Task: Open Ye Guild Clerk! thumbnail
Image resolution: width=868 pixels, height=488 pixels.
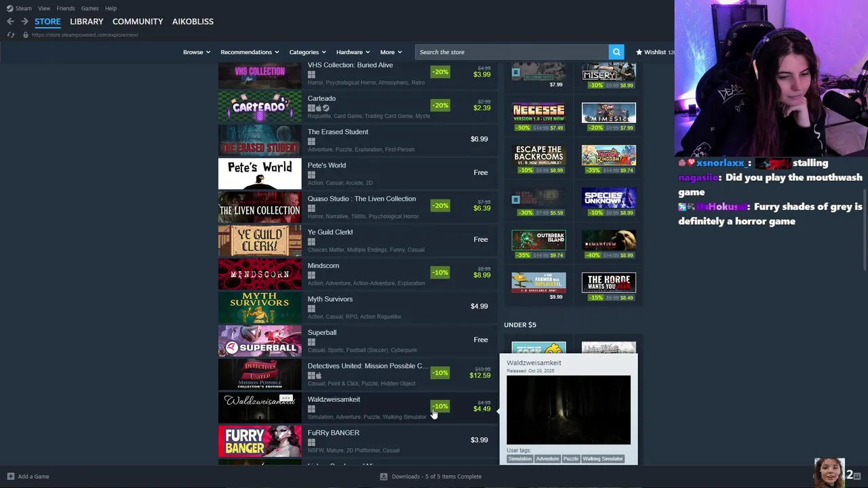Action: click(260, 241)
